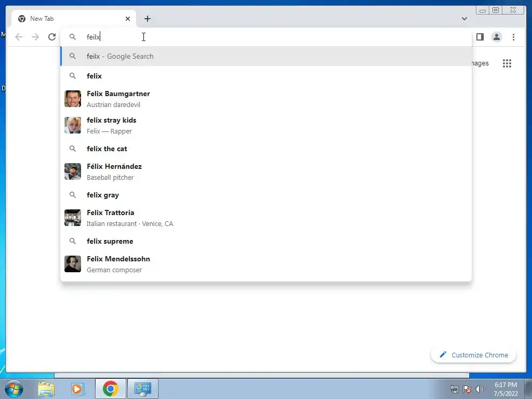Click the 'German composer' description text
Screen dimensions: 532x399
[x=114, y=270]
